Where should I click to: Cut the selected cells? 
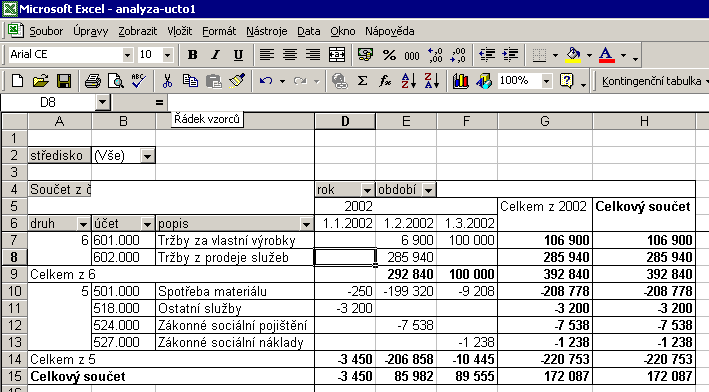click(x=167, y=81)
